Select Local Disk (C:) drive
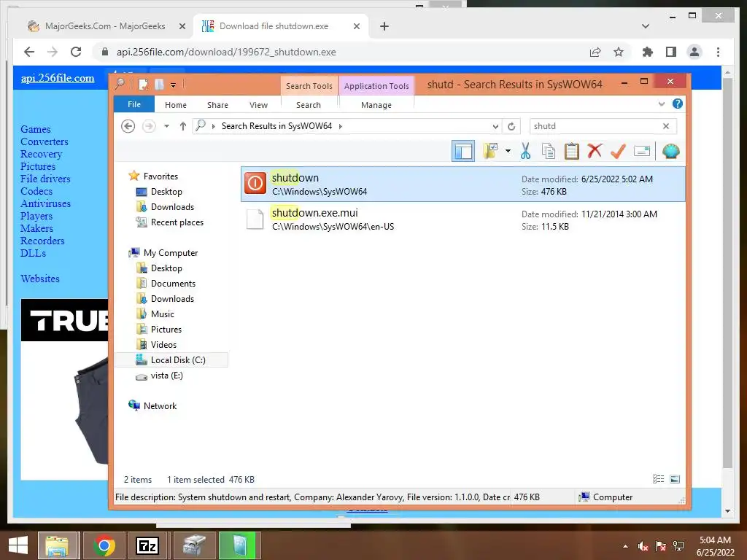 pyautogui.click(x=171, y=360)
